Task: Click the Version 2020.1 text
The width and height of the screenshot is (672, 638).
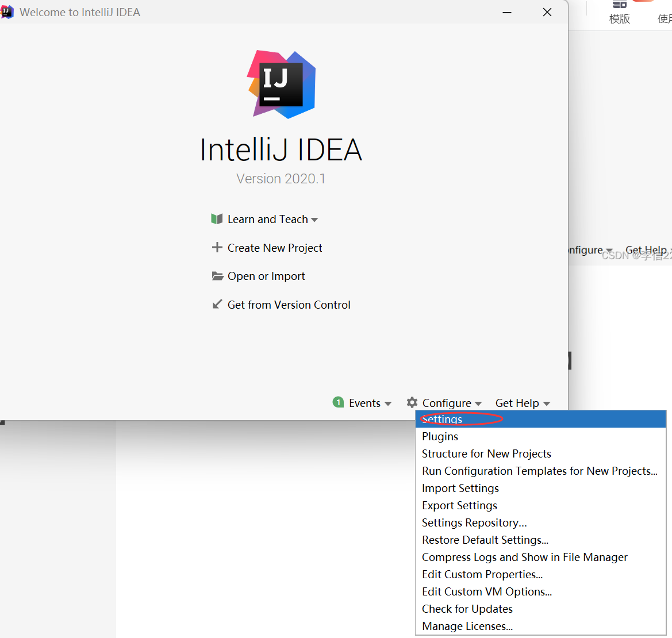Action: pyautogui.click(x=281, y=179)
